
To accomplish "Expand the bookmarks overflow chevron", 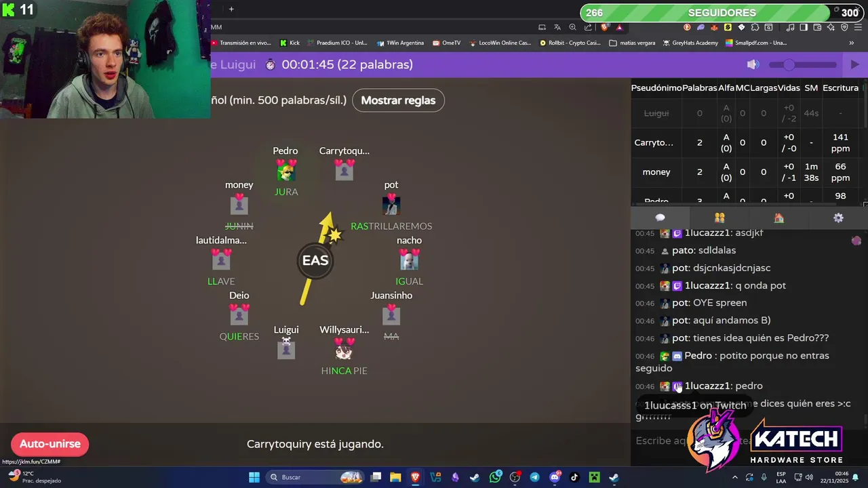I will [852, 43].
